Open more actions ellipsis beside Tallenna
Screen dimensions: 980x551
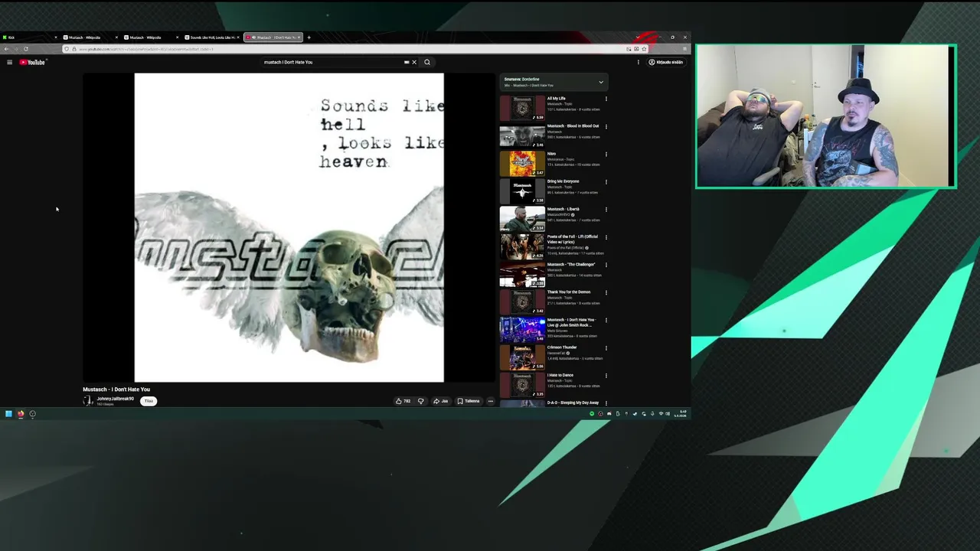[x=491, y=401]
